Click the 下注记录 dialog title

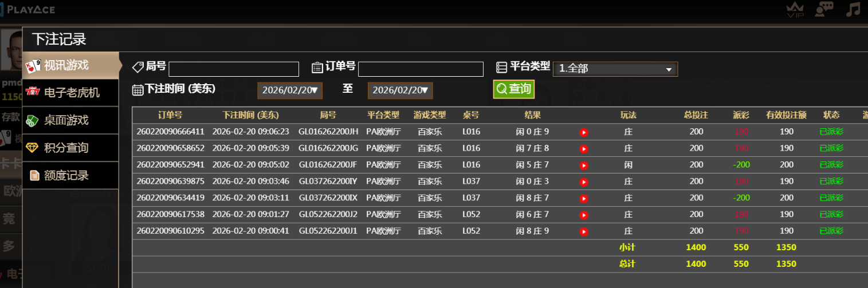[x=59, y=39]
